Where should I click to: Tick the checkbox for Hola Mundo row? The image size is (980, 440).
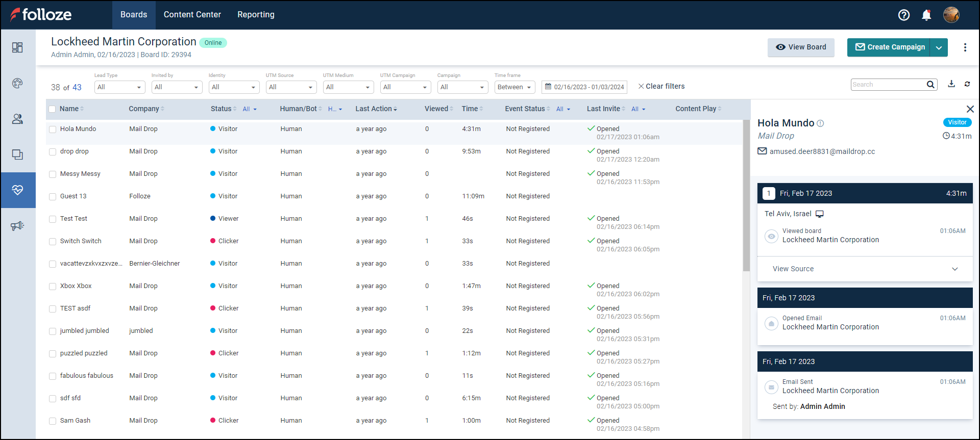[53, 130]
